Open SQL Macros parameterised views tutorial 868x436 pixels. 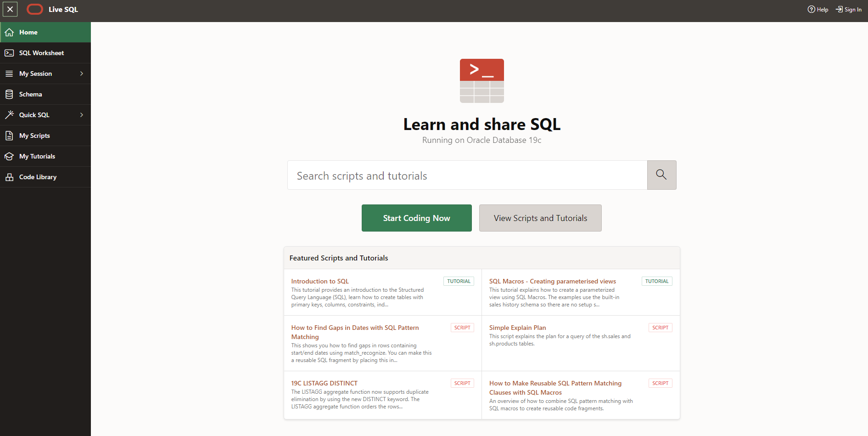pyautogui.click(x=553, y=281)
